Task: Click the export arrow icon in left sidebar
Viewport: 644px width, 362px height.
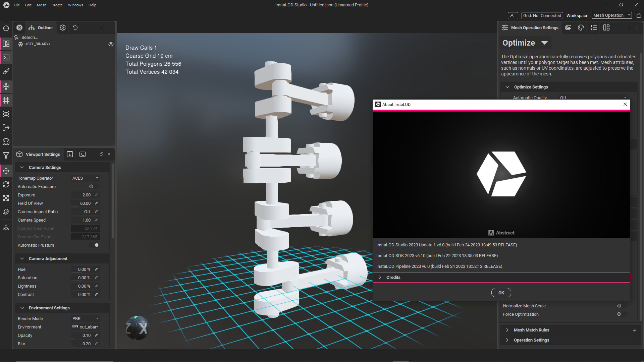Action: click(x=6, y=128)
